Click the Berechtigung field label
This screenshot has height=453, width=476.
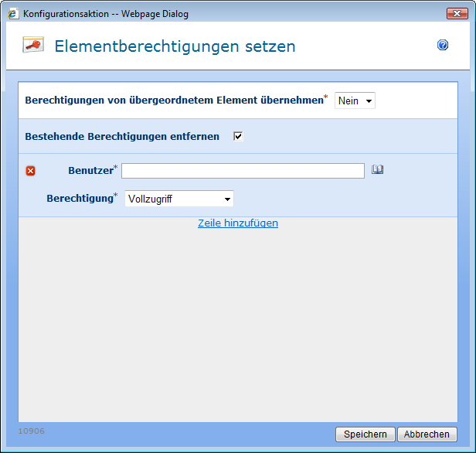(80, 199)
